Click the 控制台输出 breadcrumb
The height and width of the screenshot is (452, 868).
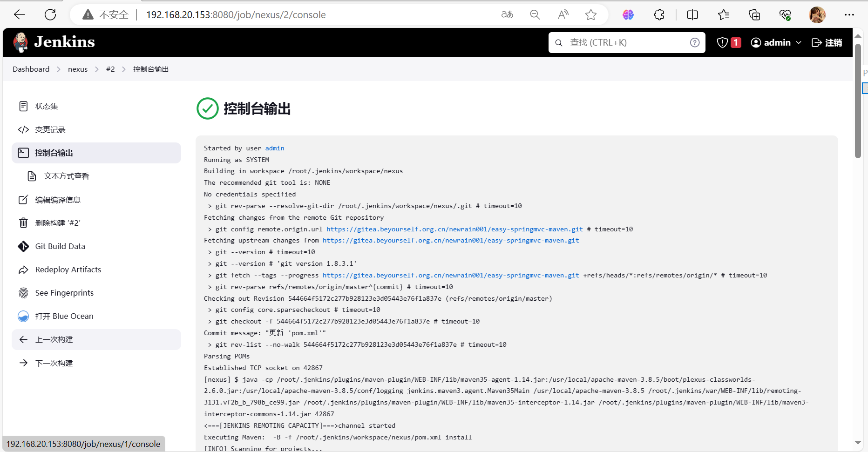tap(151, 69)
